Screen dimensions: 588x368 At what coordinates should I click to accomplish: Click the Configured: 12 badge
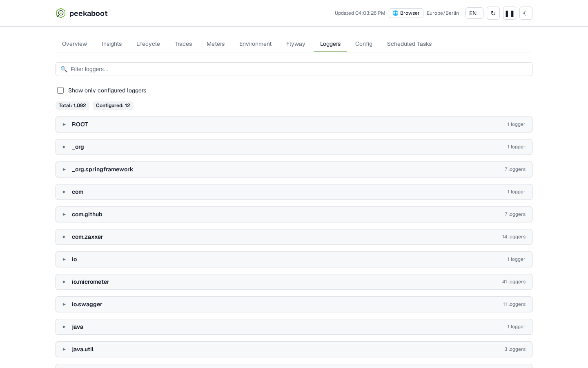coord(113,105)
